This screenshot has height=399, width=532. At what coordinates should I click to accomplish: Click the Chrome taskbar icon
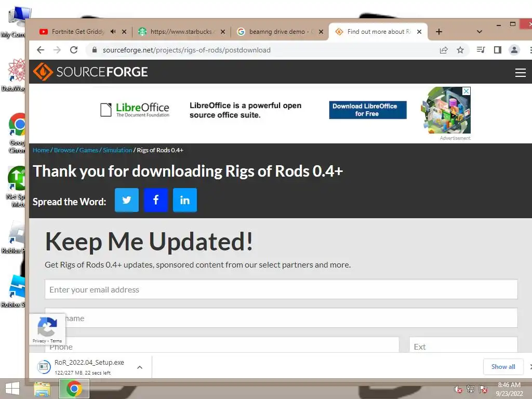74,389
